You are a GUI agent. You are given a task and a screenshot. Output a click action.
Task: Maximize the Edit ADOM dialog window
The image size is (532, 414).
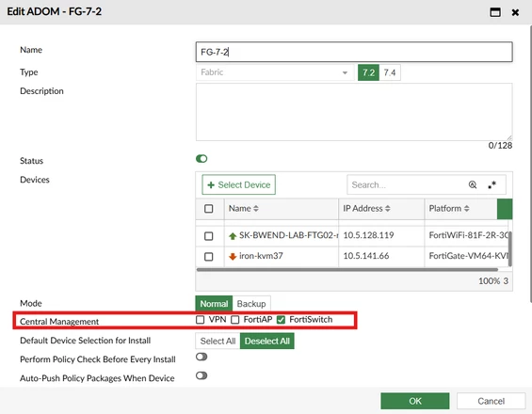click(x=495, y=12)
